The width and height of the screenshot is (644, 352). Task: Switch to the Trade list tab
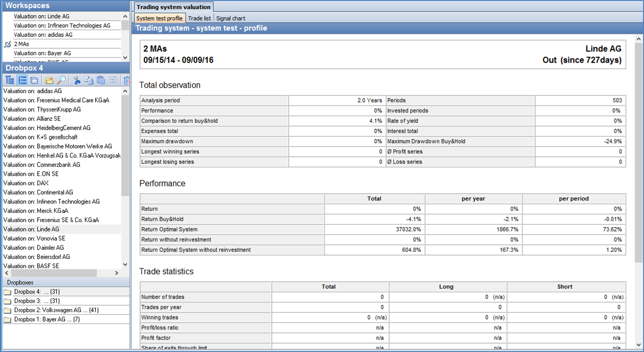click(x=199, y=18)
